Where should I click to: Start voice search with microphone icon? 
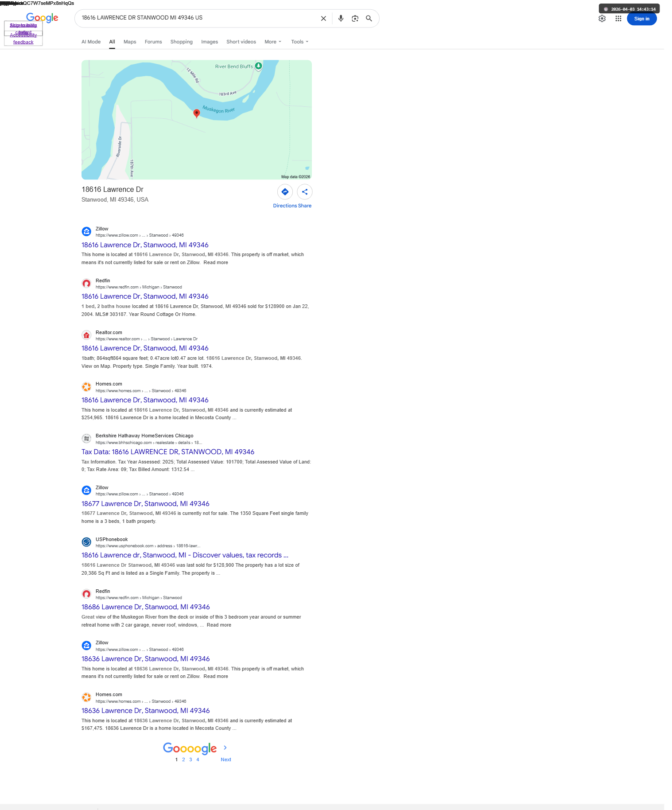click(x=341, y=19)
